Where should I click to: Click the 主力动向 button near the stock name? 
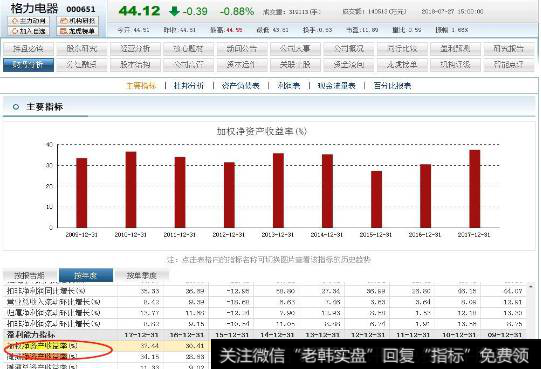29,21
